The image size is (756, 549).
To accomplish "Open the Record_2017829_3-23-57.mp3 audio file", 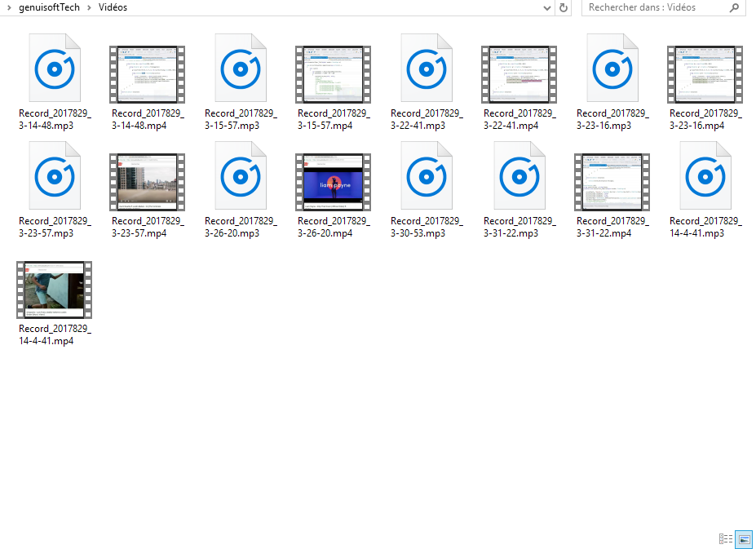I will [x=54, y=175].
